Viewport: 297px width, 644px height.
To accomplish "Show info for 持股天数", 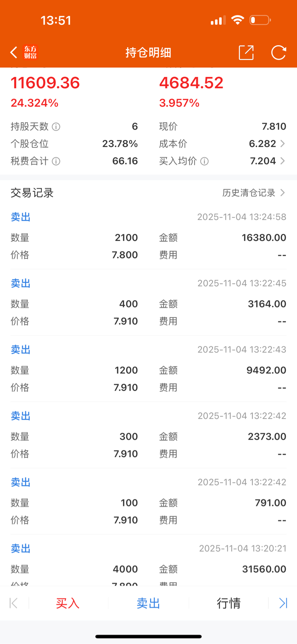I will coord(56,126).
